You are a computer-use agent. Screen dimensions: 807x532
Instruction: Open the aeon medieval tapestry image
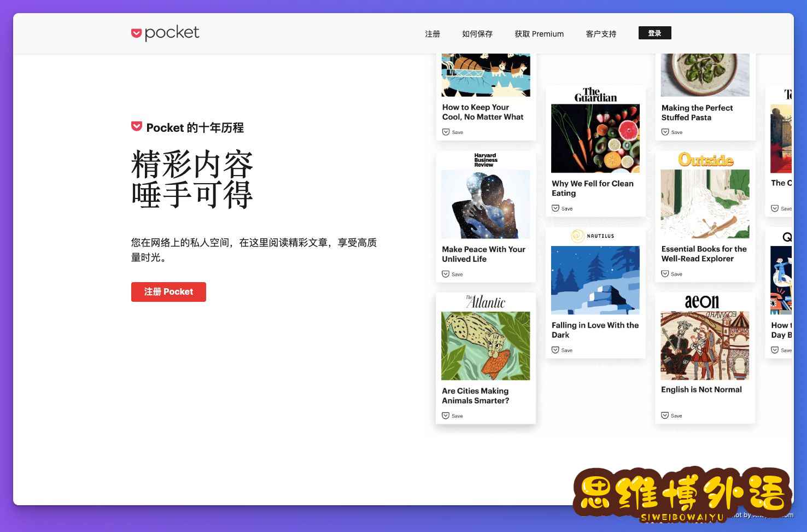tap(705, 346)
